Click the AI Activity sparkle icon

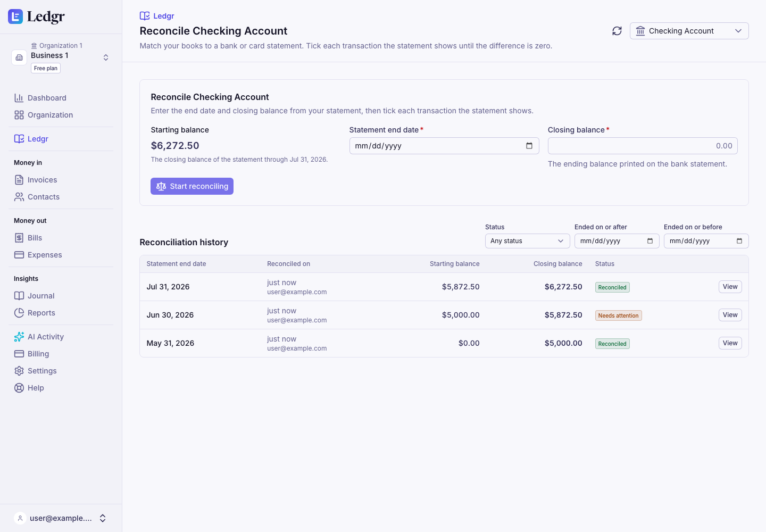click(19, 337)
